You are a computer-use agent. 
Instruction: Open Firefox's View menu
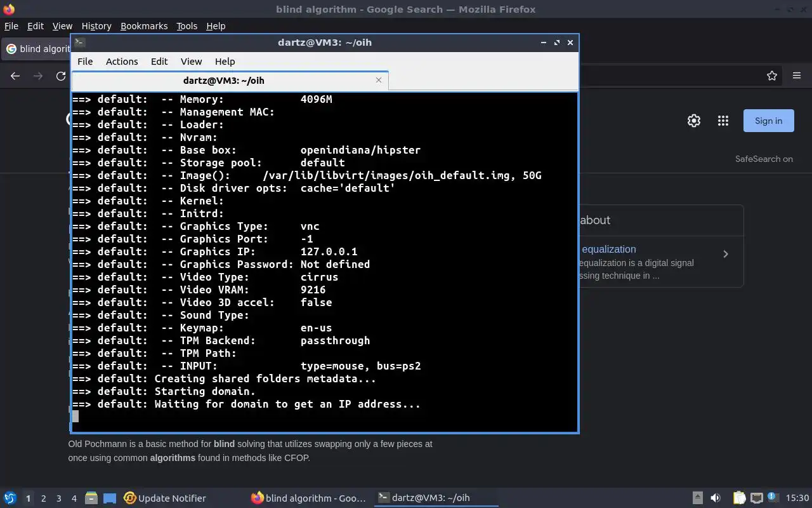(62, 26)
